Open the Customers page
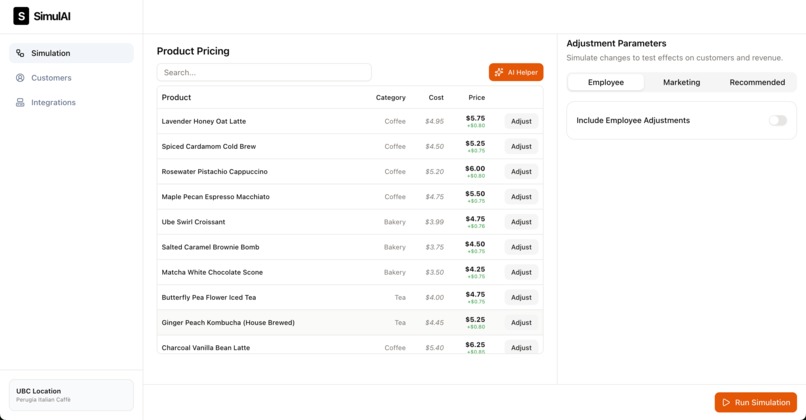Image resolution: width=806 pixels, height=420 pixels. [71, 78]
